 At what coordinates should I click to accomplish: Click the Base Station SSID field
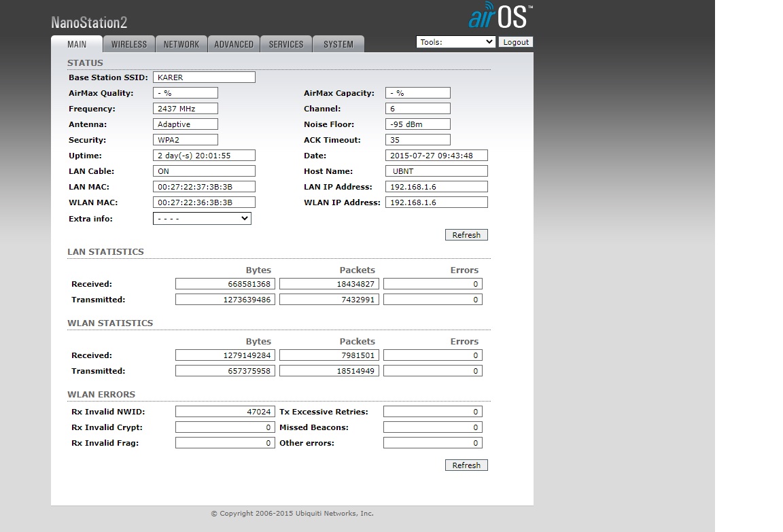click(204, 77)
